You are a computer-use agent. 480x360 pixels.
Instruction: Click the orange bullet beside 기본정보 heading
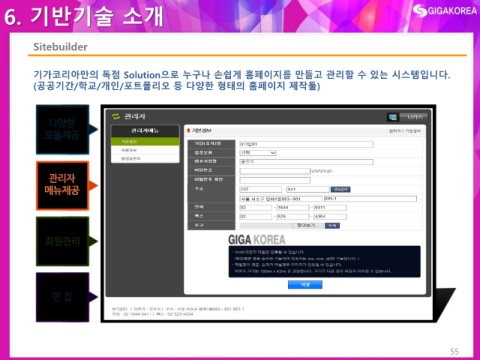[x=188, y=131]
